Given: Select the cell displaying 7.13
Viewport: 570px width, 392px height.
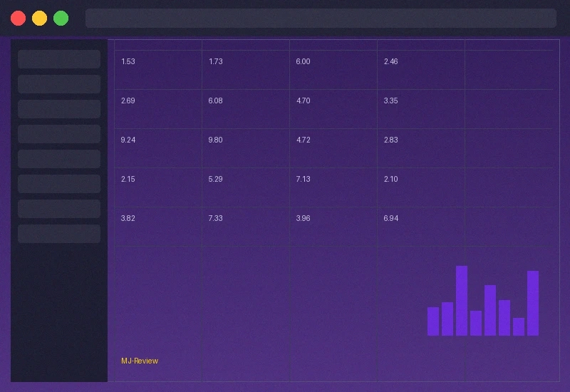Looking at the screenshot, I should (x=304, y=180).
